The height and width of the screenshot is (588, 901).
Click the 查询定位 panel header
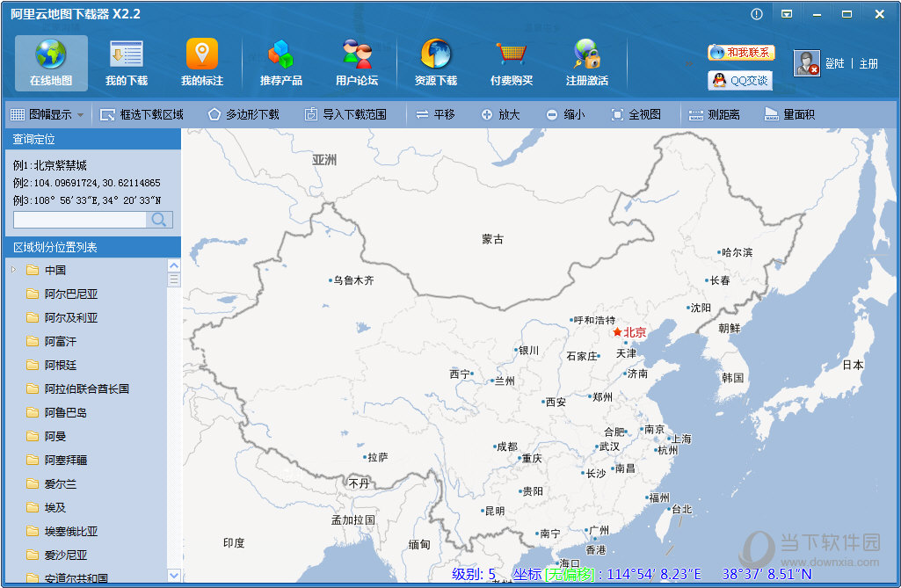pyautogui.click(x=93, y=139)
